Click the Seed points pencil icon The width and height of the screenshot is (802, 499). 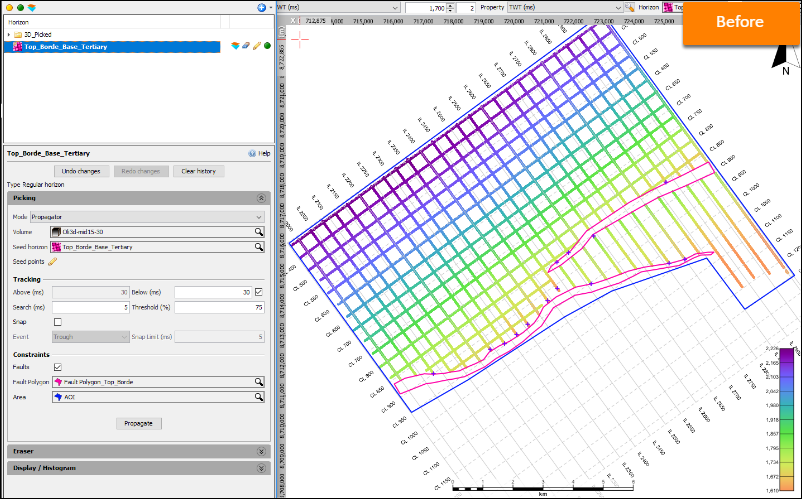[x=52, y=262]
